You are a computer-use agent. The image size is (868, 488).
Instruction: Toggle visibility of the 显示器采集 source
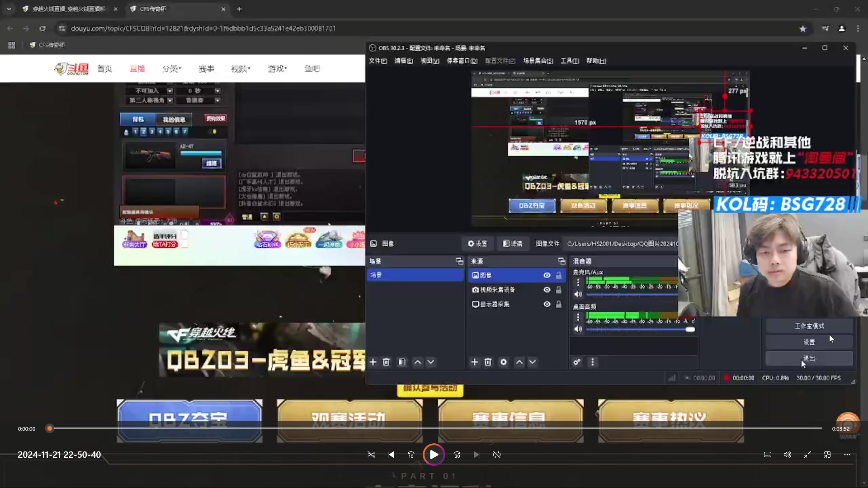(x=547, y=304)
